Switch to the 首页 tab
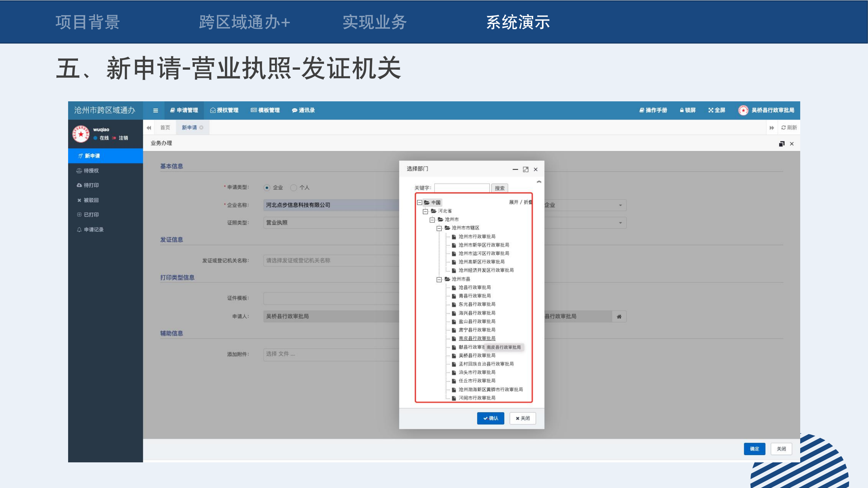Viewport: 868px width, 488px height. tap(165, 128)
